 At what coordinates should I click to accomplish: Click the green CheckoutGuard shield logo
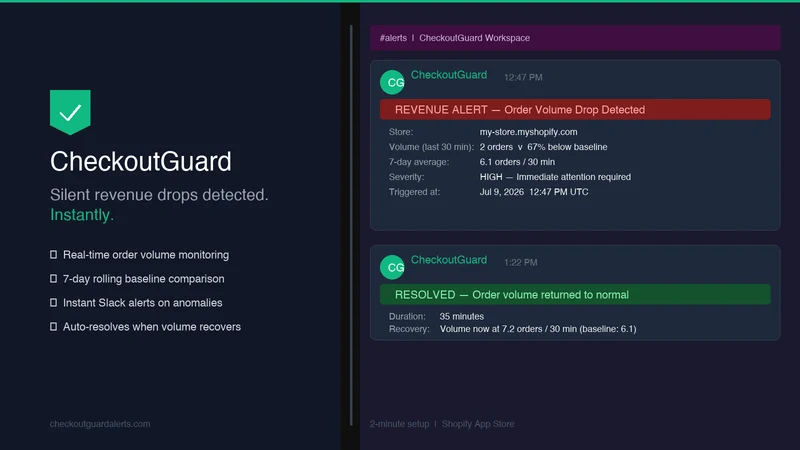tap(70, 112)
